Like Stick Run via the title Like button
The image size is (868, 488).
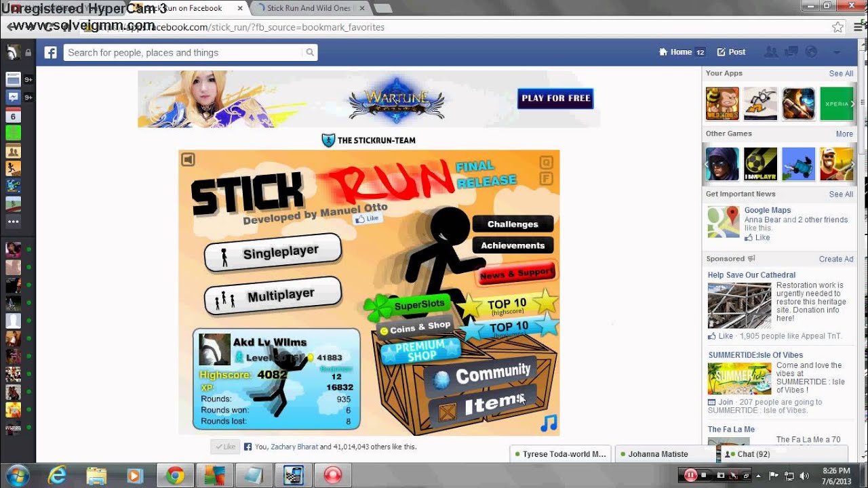click(x=368, y=219)
